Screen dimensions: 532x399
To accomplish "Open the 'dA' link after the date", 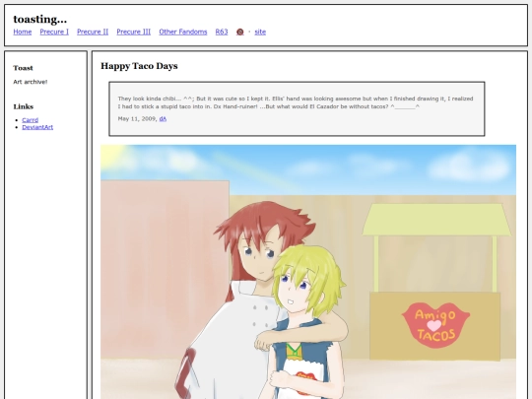I will (x=163, y=119).
